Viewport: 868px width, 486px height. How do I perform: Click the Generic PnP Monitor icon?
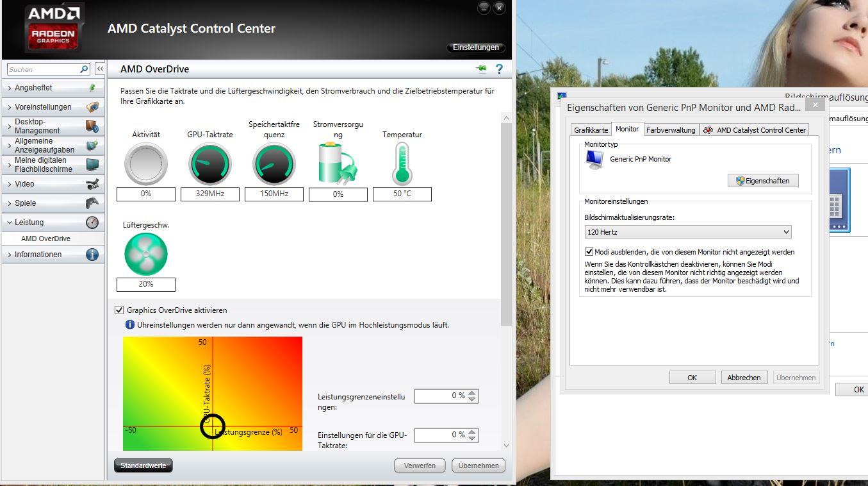tap(594, 160)
